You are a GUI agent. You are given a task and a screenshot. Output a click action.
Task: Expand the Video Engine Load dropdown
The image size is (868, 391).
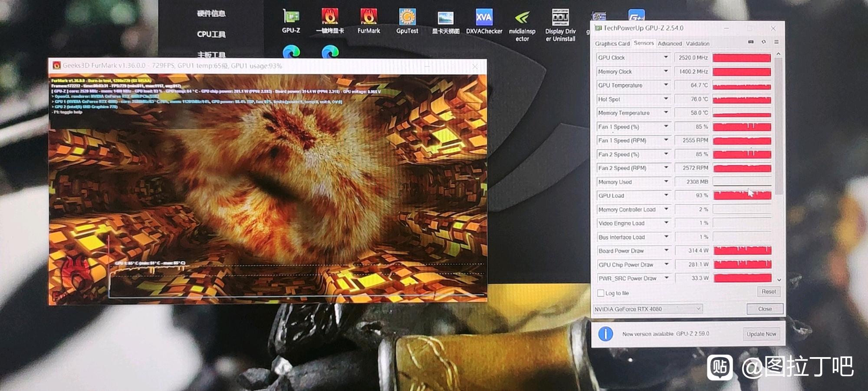666,223
